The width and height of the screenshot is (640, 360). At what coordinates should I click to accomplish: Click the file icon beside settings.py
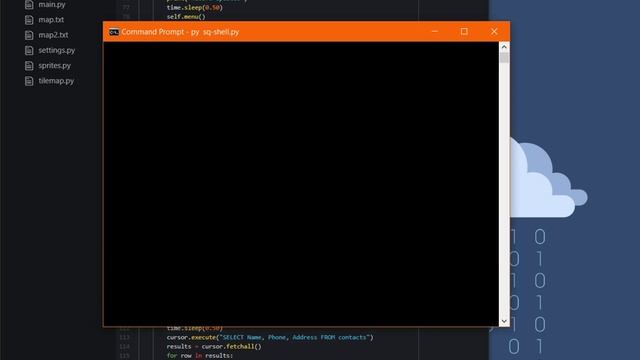point(29,51)
